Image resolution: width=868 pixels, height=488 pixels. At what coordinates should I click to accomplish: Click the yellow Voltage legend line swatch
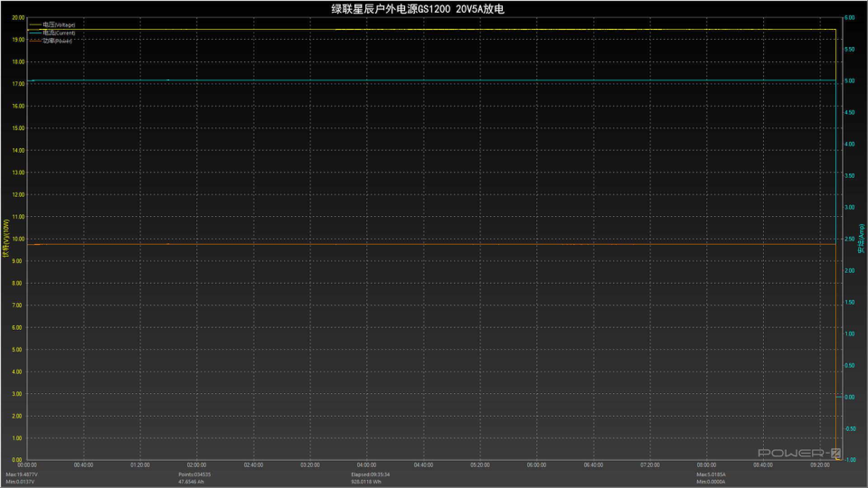pyautogui.click(x=35, y=25)
